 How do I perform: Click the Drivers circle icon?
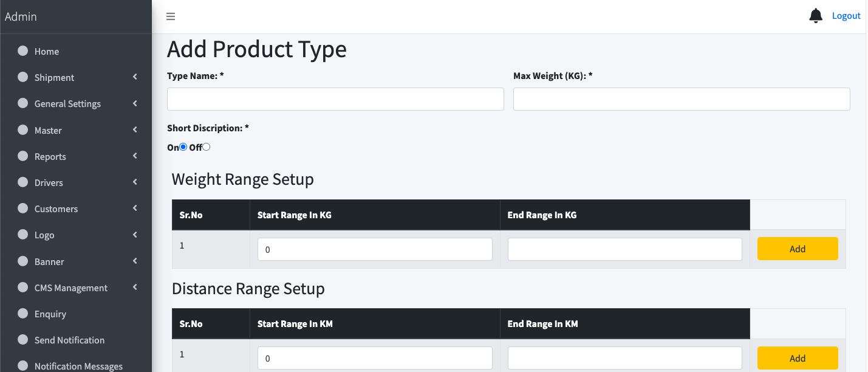[x=22, y=182]
